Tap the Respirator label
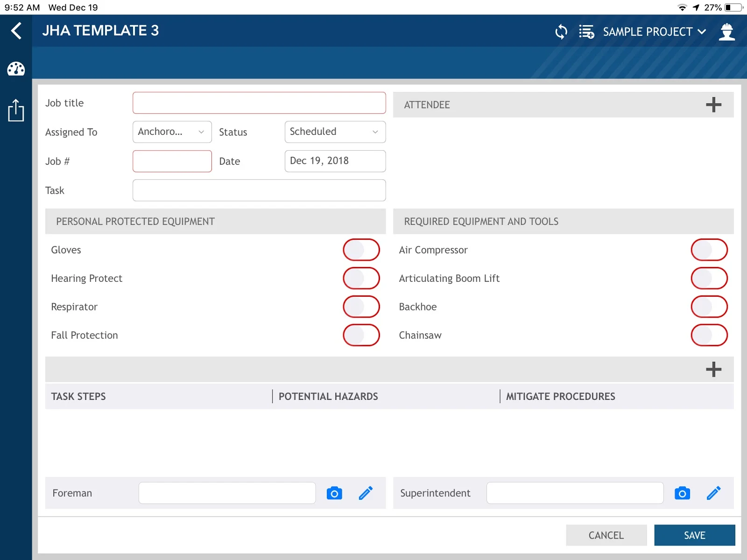Screen dimensions: 747x560 (74, 307)
